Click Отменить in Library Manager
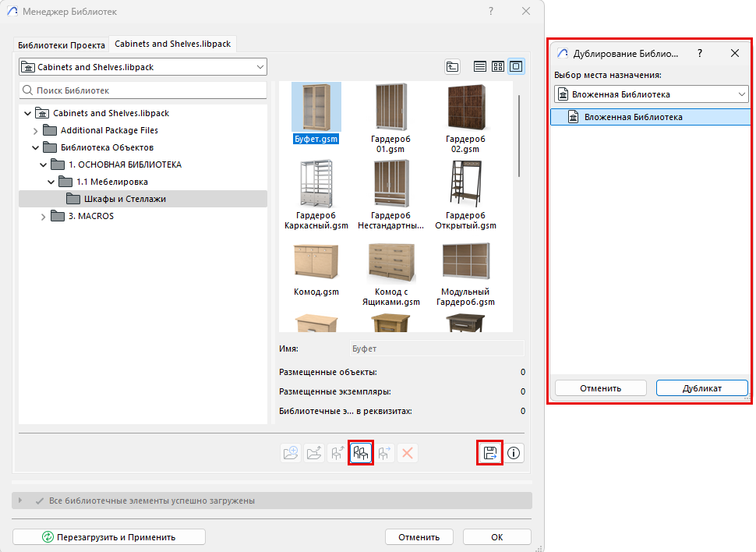The image size is (756, 552). coord(419,537)
